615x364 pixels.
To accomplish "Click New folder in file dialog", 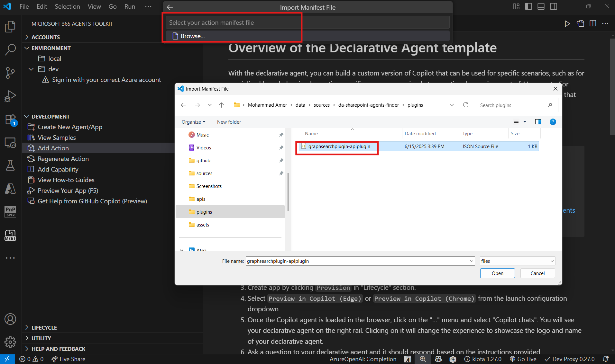I will click(x=229, y=122).
